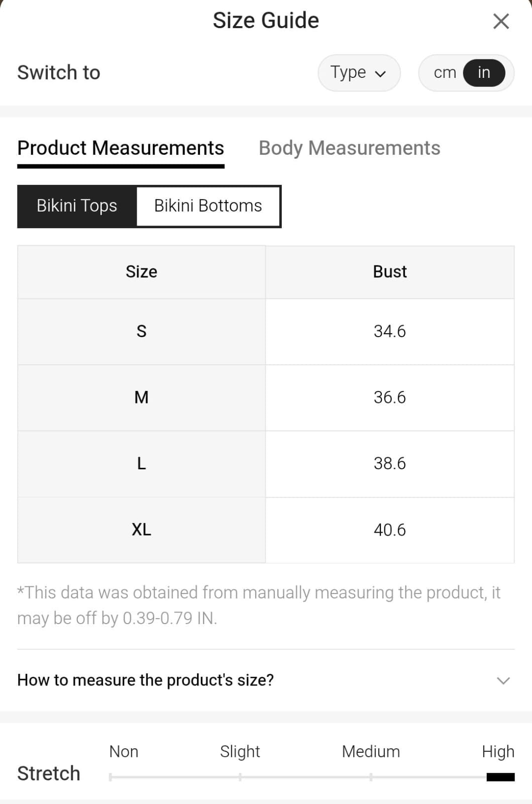Click the High stretch indicator bar

click(500, 777)
